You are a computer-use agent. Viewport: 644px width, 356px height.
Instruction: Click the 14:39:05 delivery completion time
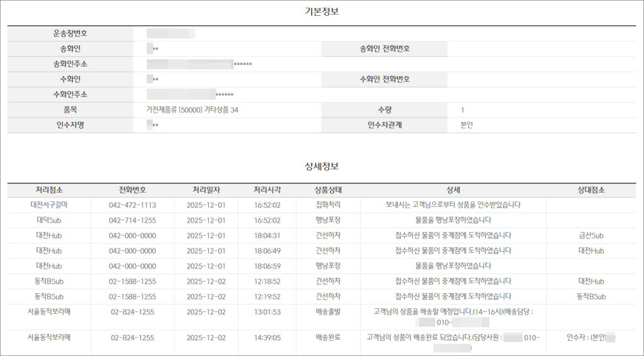[267, 338]
